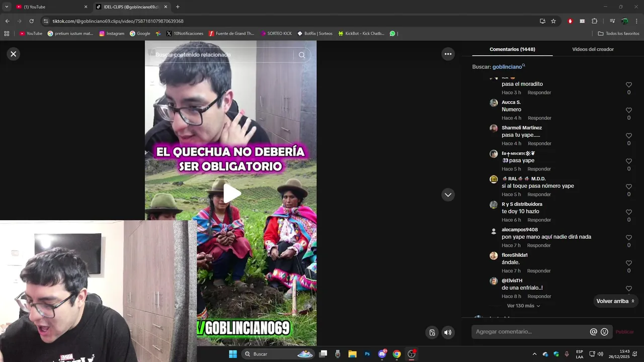Screen dimensions: 644x362
Task: Like the 'Numero' comment by Aucca S.
Action: [x=628, y=110]
